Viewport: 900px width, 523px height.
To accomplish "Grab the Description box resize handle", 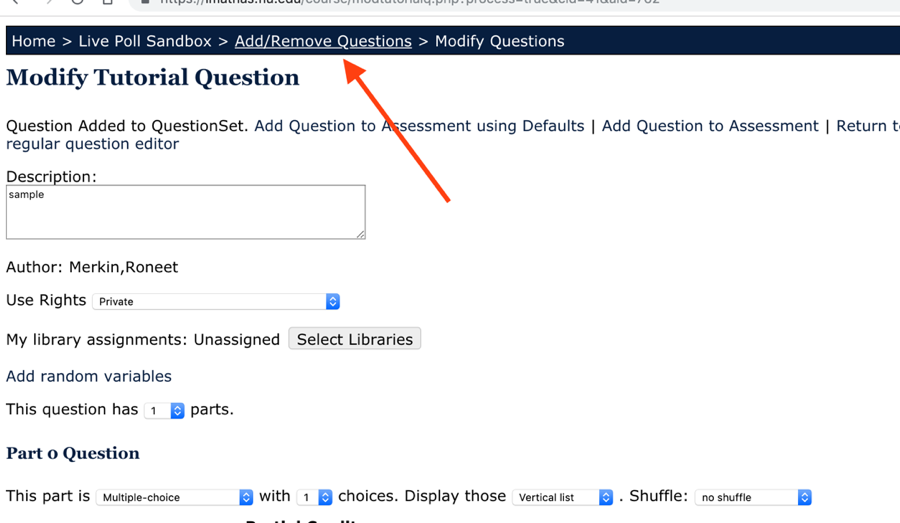I will tap(360, 234).
